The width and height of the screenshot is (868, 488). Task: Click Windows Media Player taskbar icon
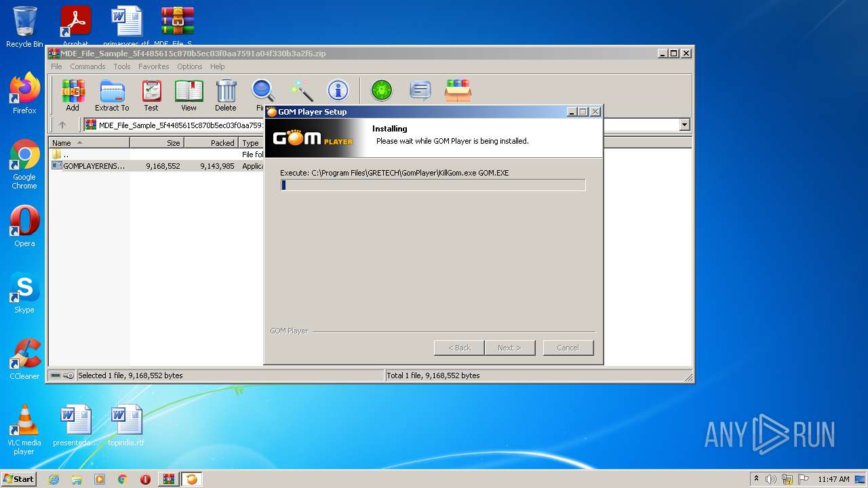(x=100, y=479)
